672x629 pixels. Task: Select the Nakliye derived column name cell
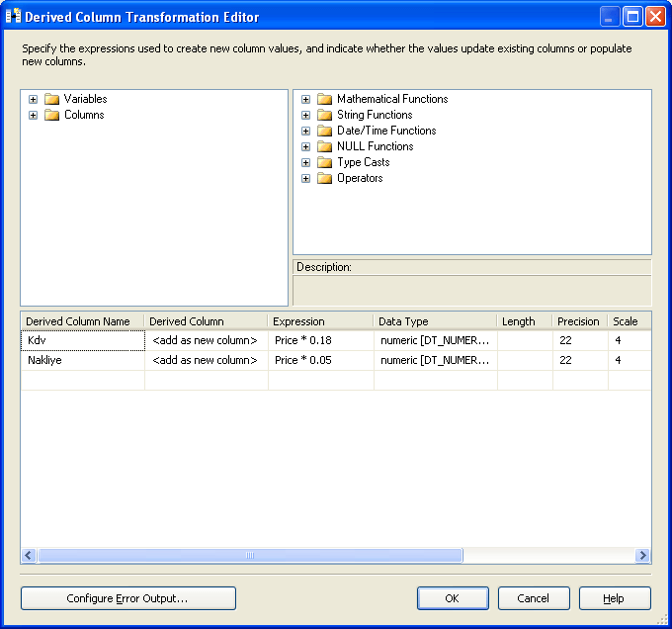click(x=83, y=360)
